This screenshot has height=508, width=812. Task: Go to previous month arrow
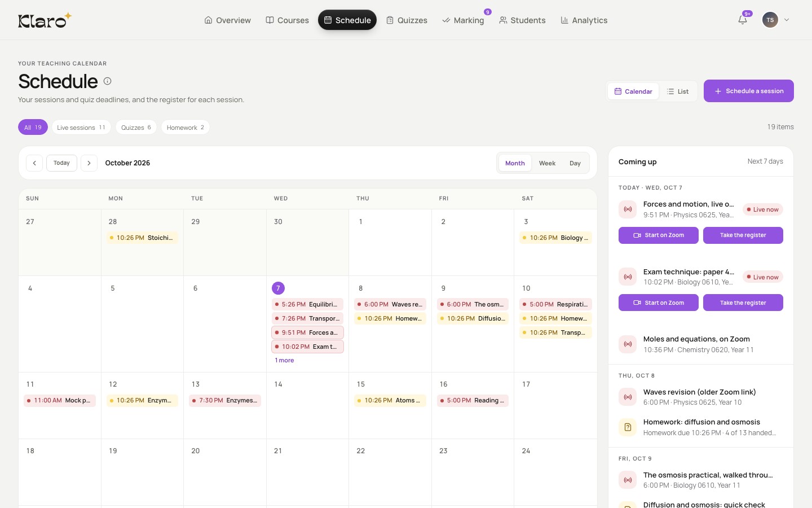coord(34,163)
